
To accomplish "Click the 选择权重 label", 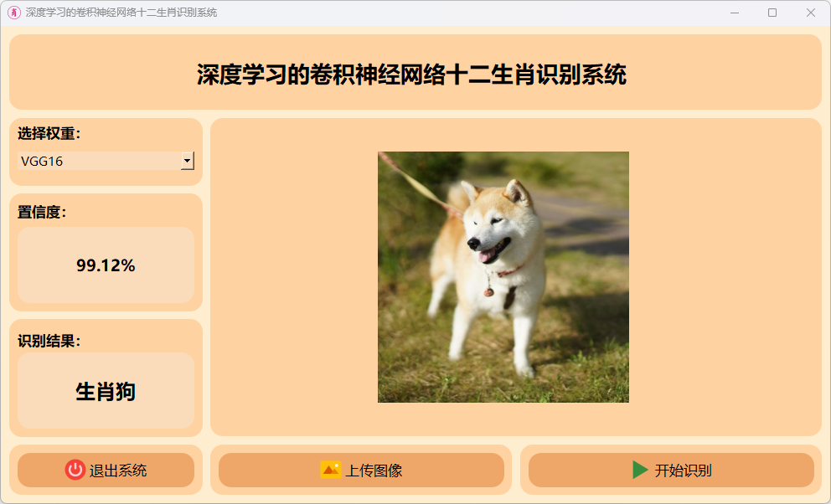I will [x=49, y=133].
